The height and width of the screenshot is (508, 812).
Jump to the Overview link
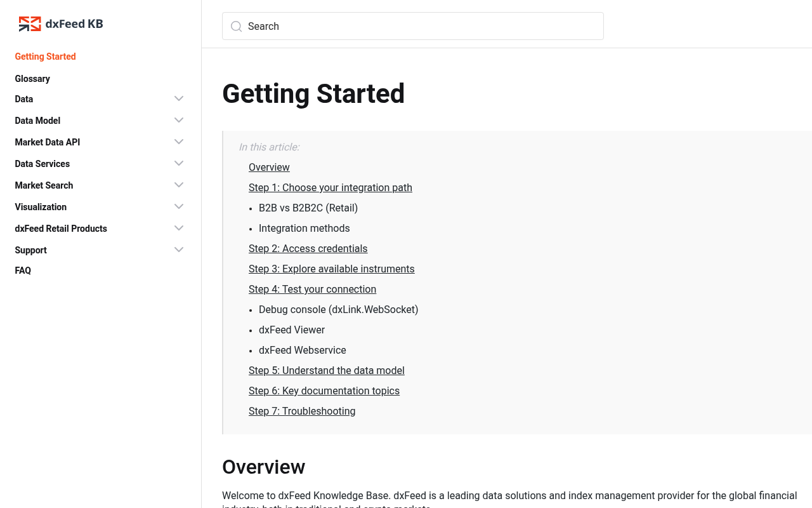tap(269, 167)
